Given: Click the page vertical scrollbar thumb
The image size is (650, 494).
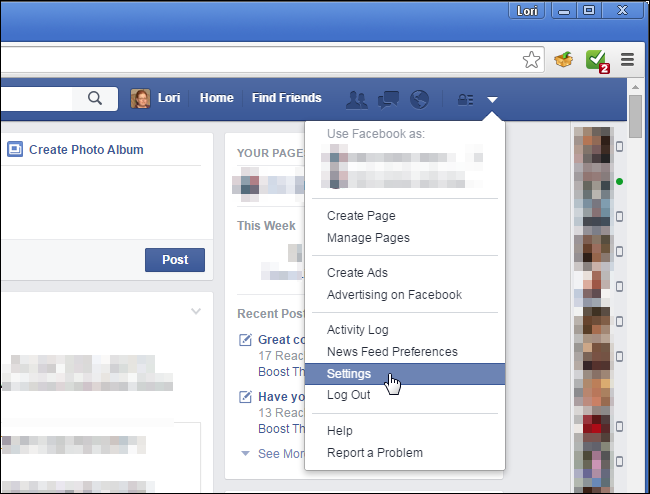Looking at the screenshot, I should (x=635, y=117).
